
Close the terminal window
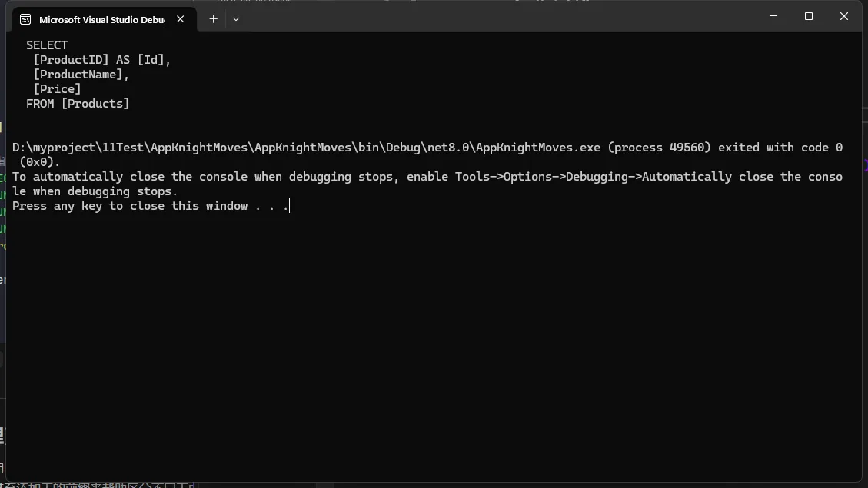tap(843, 16)
